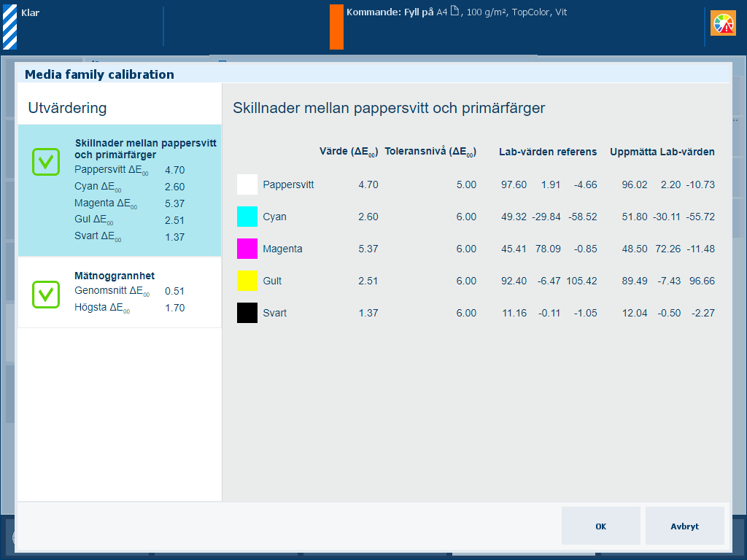This screenshot has width=747, height=560.
Task: Select the Mätnoggrannhet evaluation section
Action: click(x=120, y=292)
